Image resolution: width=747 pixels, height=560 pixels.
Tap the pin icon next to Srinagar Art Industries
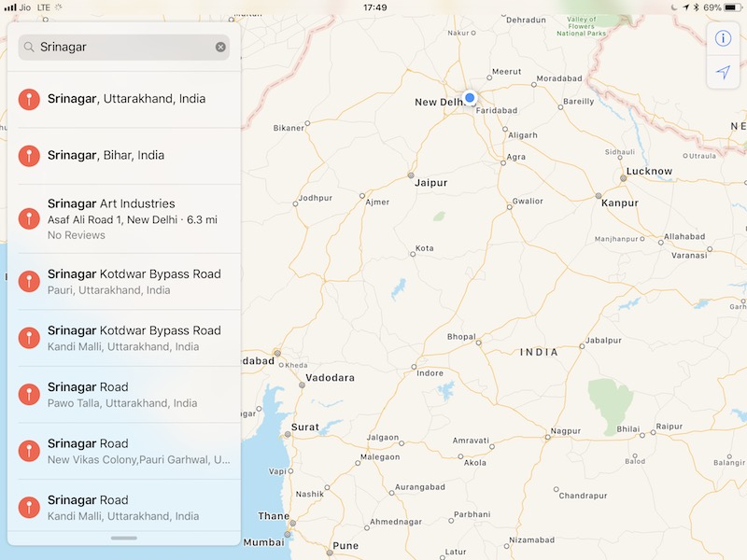(29, 217)
